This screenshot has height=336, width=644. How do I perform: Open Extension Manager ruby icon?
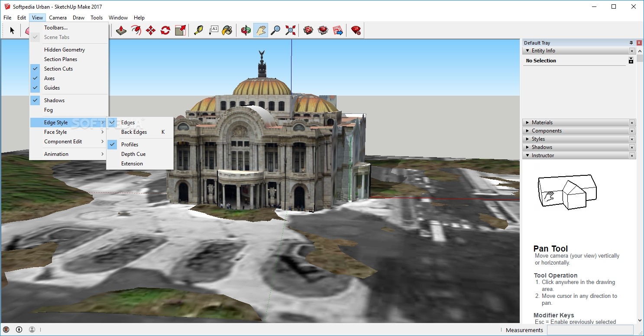pos(356,30)
